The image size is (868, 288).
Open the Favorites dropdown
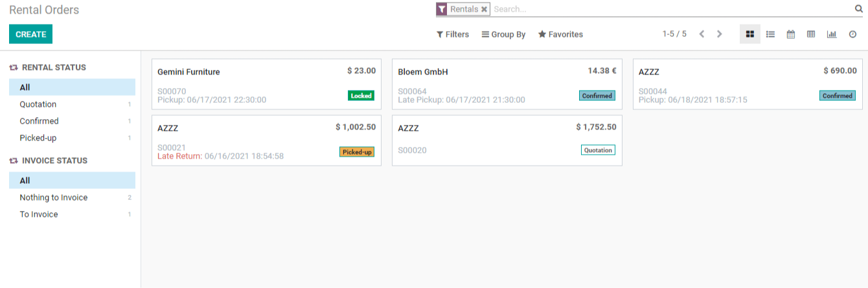coord(560,34)
